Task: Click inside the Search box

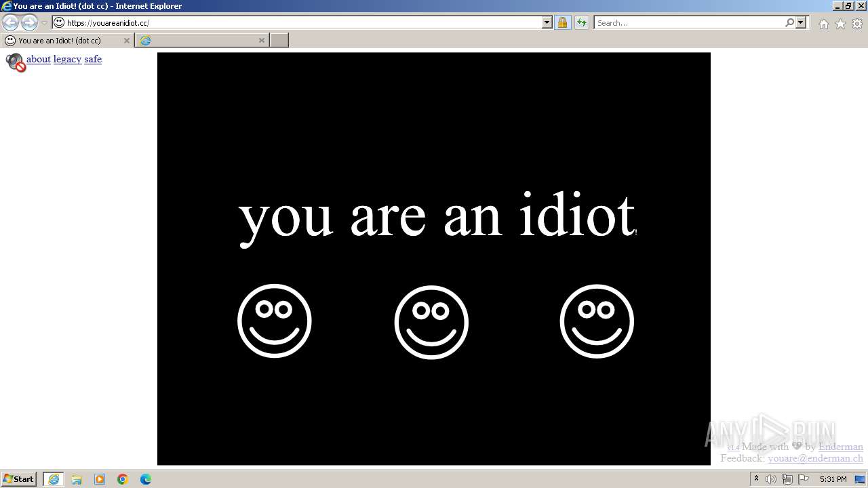Action: pos(689,22)
